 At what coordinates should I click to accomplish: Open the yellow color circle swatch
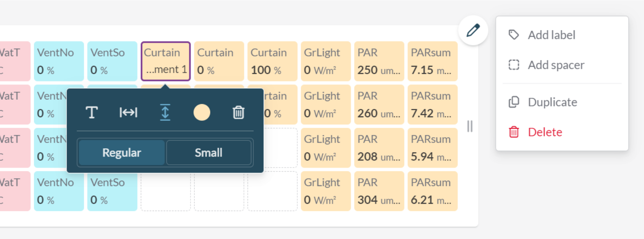pyautogui.click(x=202, y=112)
